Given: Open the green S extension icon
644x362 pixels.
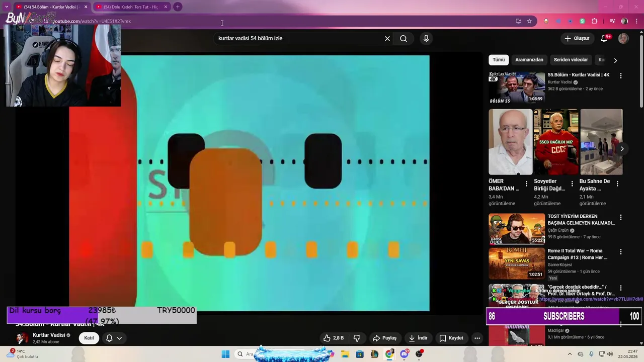Looking at the screenshot, I should [582, 21].
